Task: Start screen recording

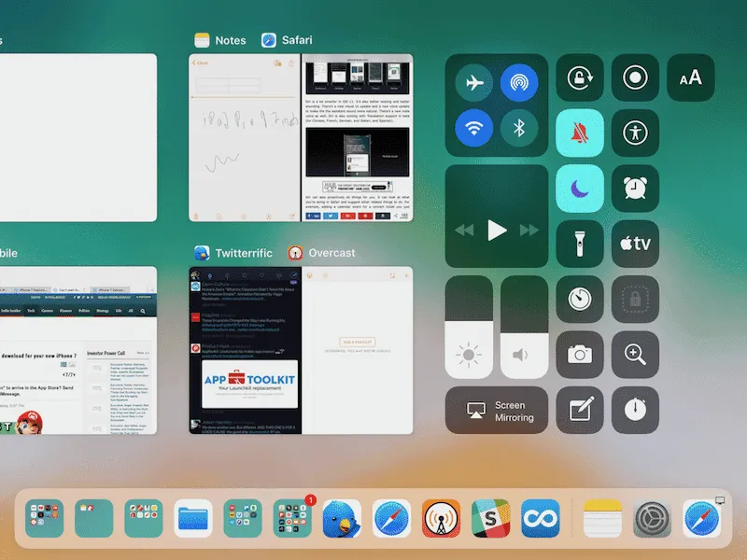Action: click(635, 78)
